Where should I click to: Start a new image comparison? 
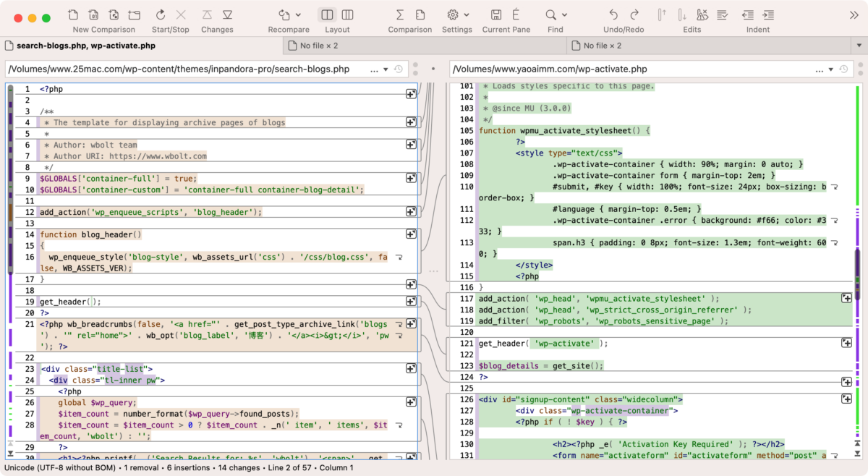click(114, 14)
